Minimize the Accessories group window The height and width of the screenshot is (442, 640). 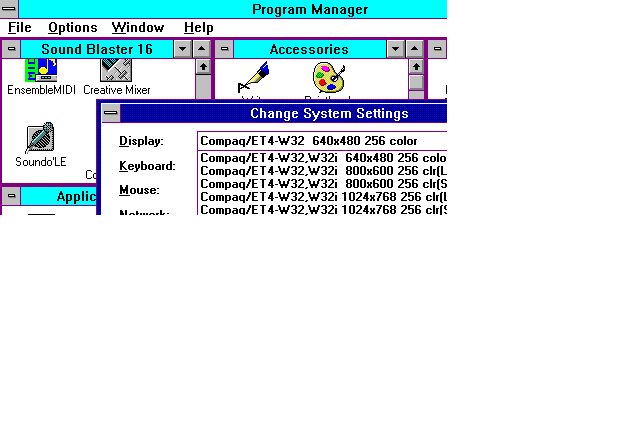tap(396, 49)
